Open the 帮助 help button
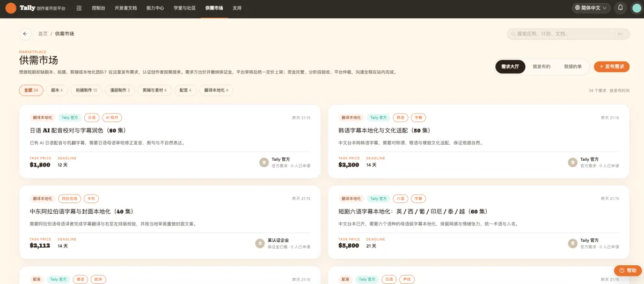The image size is (644, 284). [x=628, y=271]
